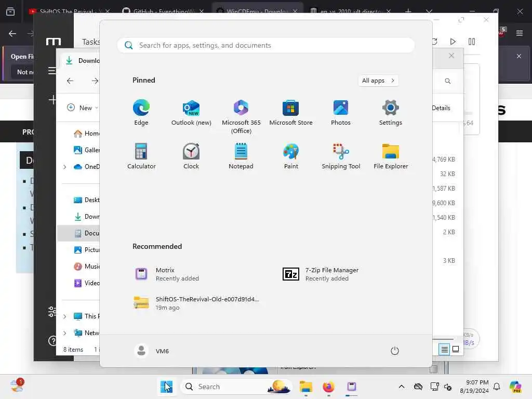Open File Explorer from pinned apps
532x399 pixels.
pos(391,156)
